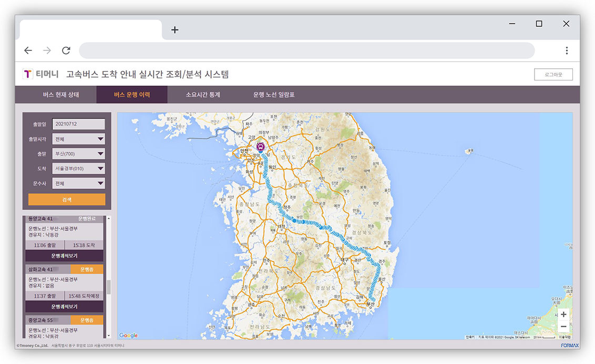
Task: Click 운행궤적보기 under 삼화고속 41
Action: click(64, 306)
